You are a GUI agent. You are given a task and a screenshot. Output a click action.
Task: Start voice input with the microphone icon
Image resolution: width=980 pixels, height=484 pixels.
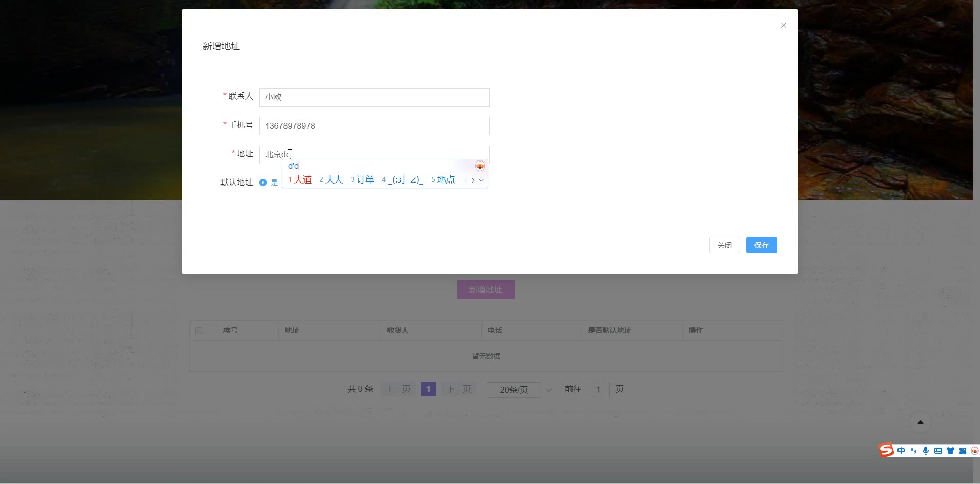926,451
